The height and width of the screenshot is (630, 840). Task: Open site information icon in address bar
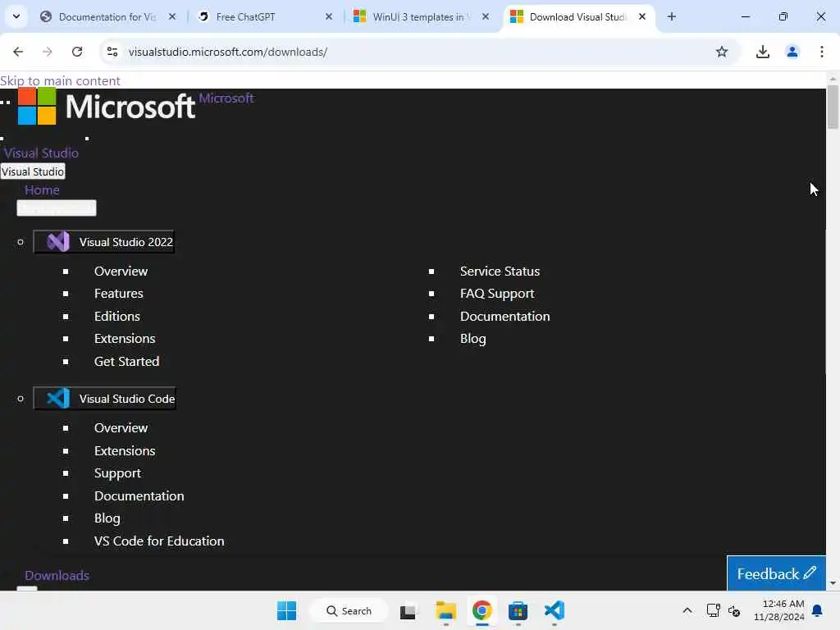(x=112, y=52)
